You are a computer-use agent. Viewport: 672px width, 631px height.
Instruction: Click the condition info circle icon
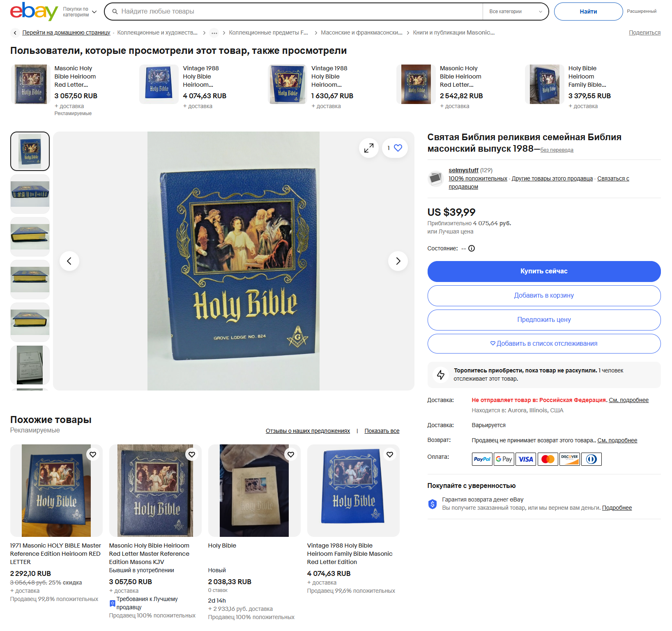(x=472, y=248)
